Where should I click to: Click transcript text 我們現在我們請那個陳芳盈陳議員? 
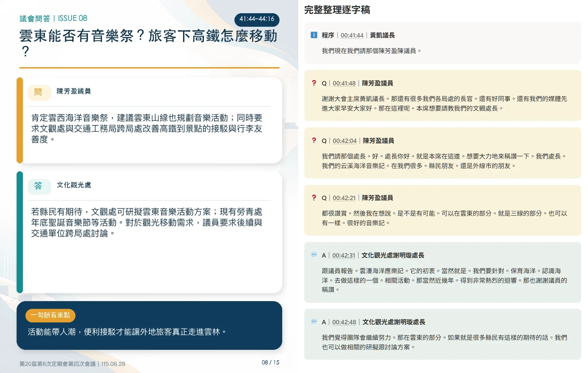point(371,51)
